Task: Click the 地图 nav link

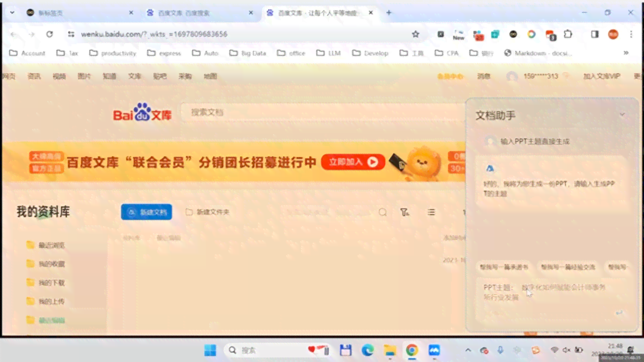Action: point(210,76)
